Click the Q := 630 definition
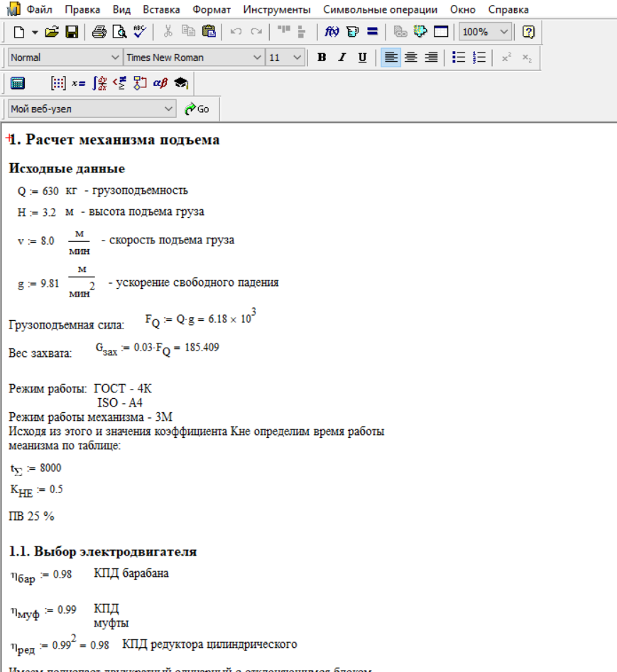 pyautogui.click(x=38, y=191)
